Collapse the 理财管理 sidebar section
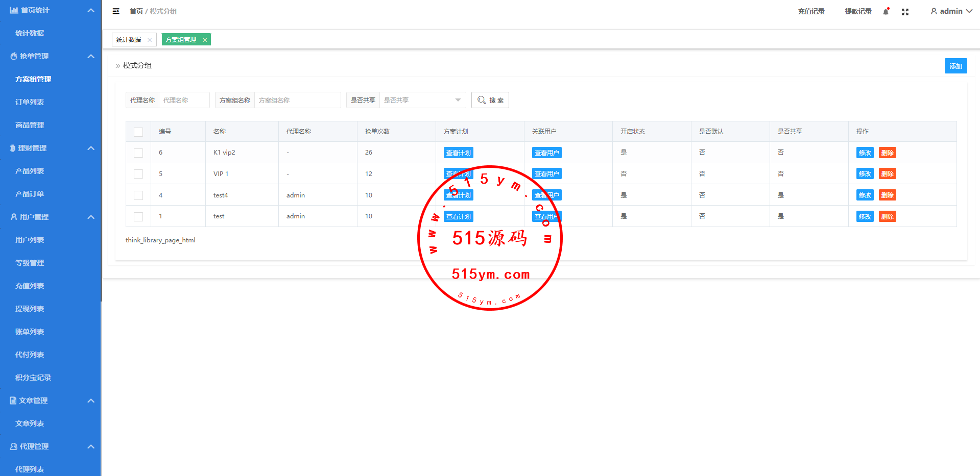This screenshot has width=980, height=476. 91,148
